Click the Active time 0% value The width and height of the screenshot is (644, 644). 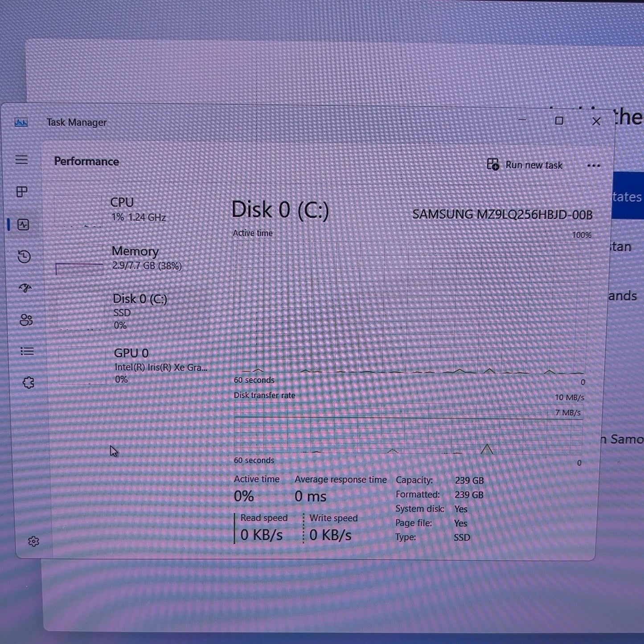[x=244, y=496]
